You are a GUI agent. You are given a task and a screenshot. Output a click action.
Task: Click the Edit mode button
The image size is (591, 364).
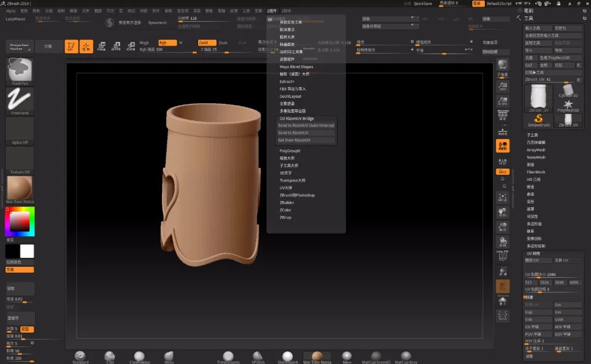coord(71,46)
